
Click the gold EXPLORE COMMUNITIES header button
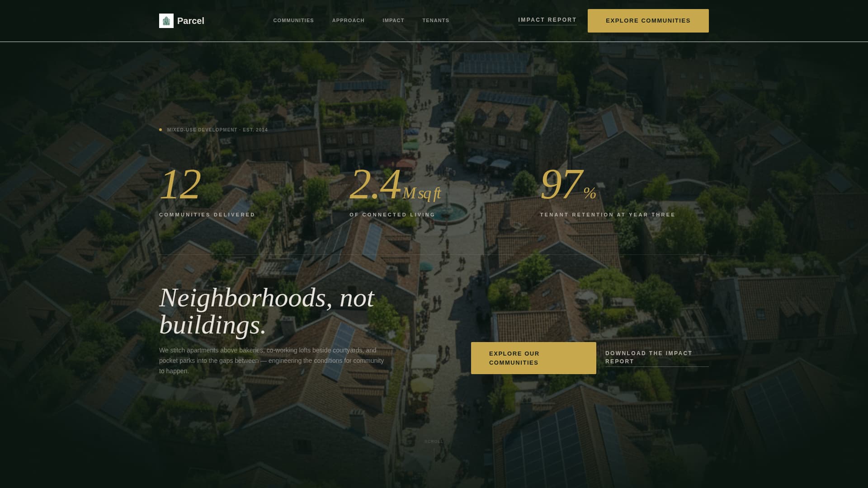click(648, 20)
